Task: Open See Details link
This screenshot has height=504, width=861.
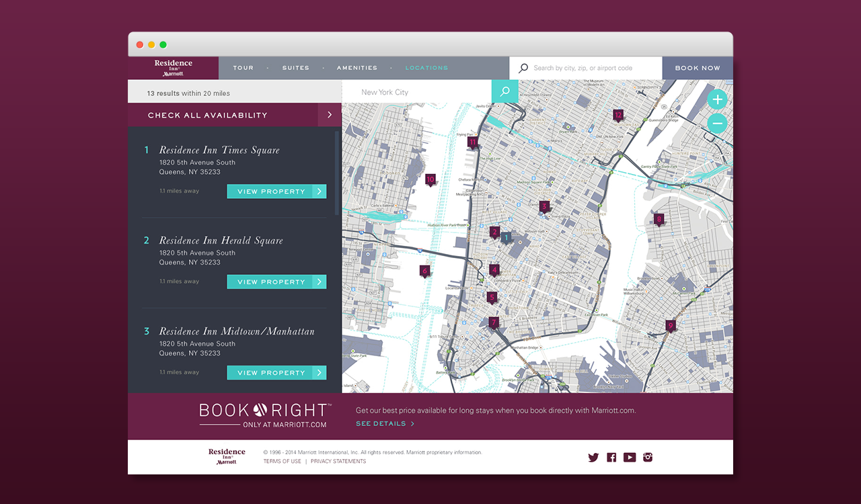Action: [x=385, y=424]
